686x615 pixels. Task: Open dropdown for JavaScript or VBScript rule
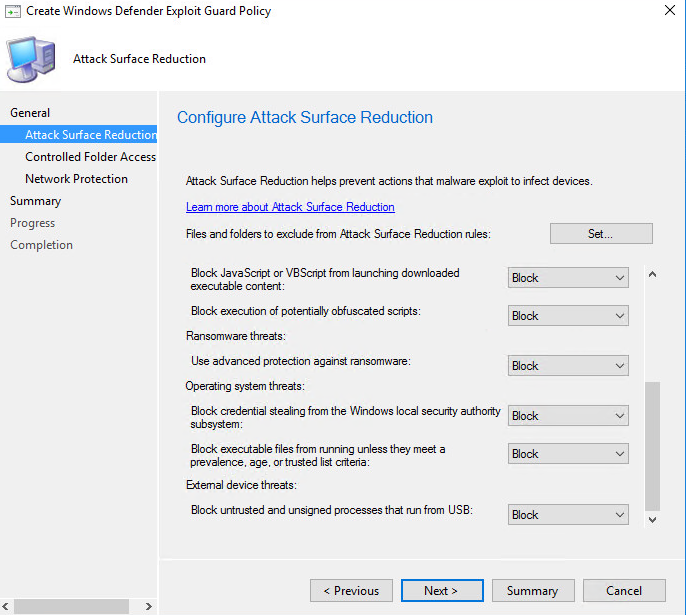[x=568, y=278]
